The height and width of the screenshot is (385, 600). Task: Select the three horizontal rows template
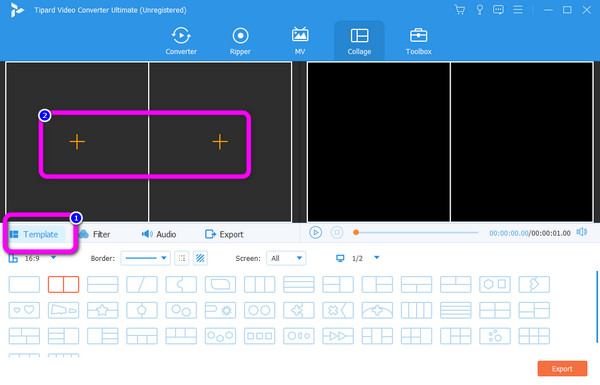pos(299,284)
